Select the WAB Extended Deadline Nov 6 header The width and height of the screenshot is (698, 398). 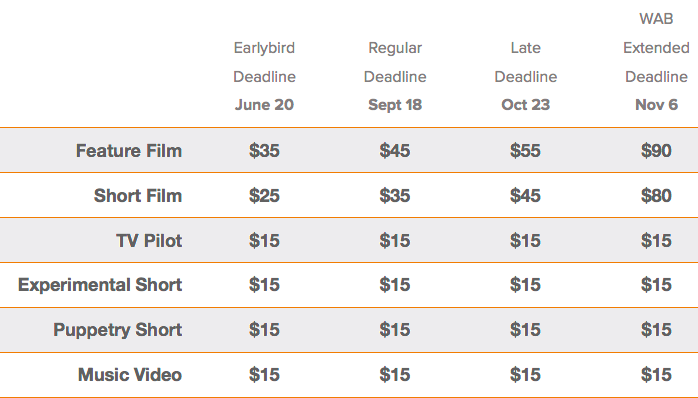[656, 62]
